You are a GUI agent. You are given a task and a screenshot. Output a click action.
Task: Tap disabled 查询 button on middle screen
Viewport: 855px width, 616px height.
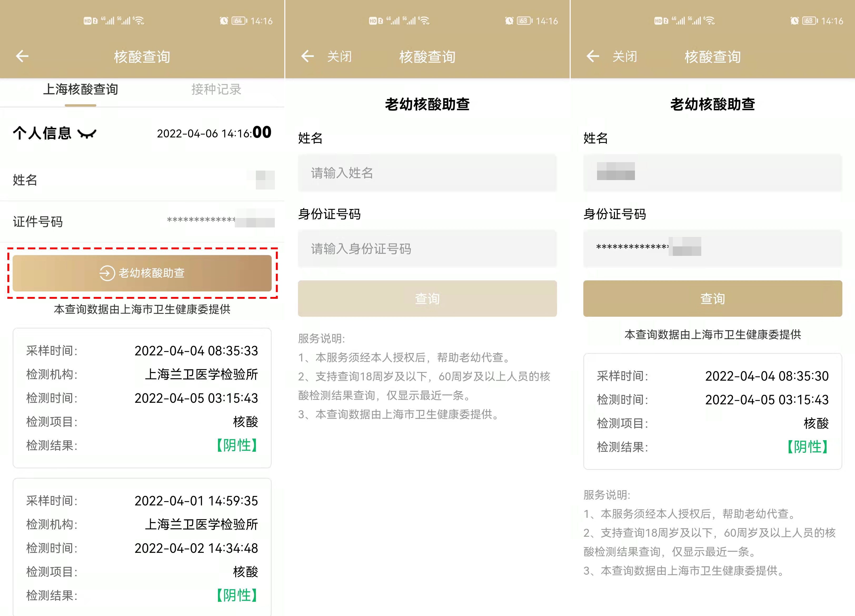tap(427, 299)
